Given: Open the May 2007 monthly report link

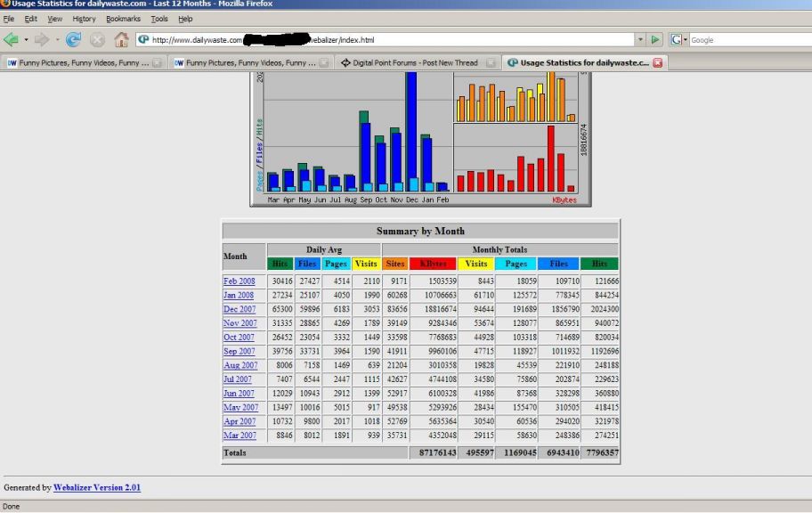Looking at the screenshot, I should pyautogui.click(x=240, y=407).
